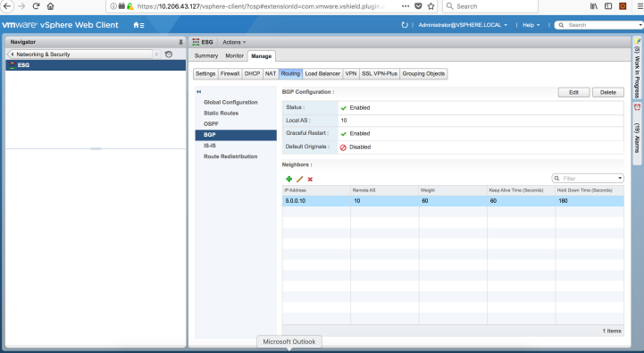Click the browser forward arrow
This screenshot has height=353, width=644.
tap(21, 6)
